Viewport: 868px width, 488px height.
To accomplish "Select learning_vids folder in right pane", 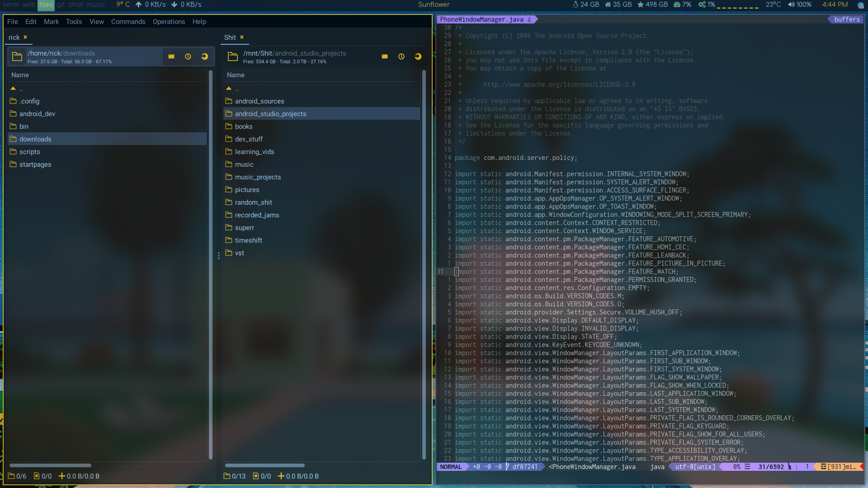I will click(x=322, y=152).
